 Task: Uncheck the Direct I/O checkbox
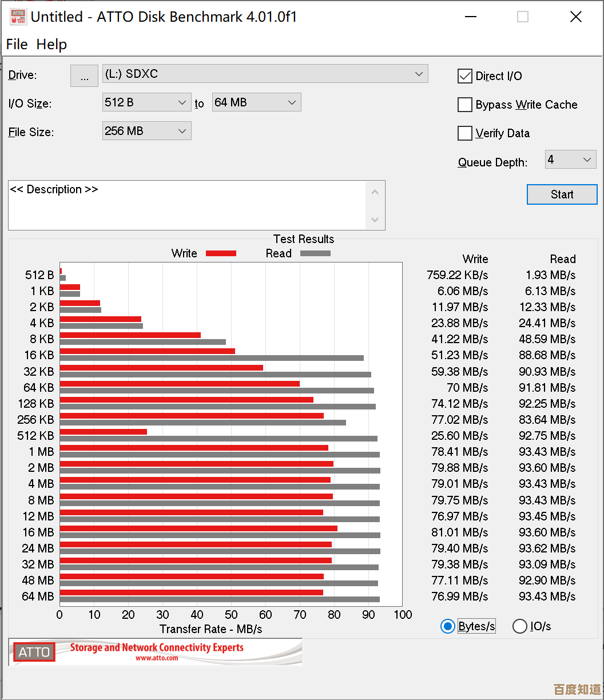[465, 76]
